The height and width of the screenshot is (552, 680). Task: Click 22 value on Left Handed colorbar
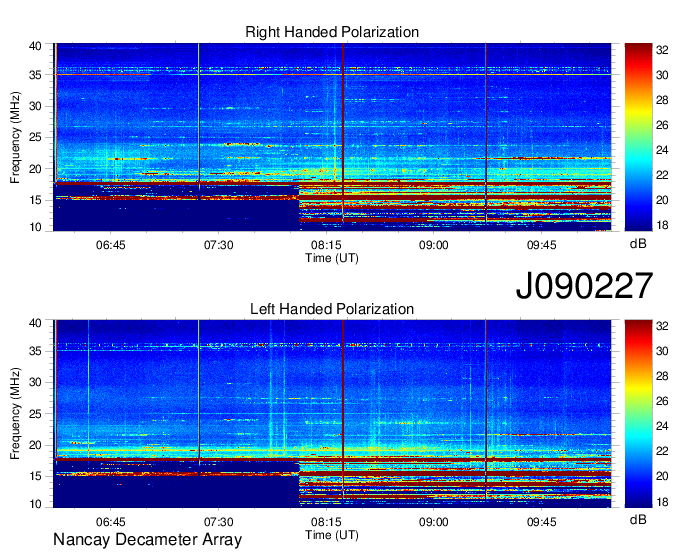coord(662,451)
